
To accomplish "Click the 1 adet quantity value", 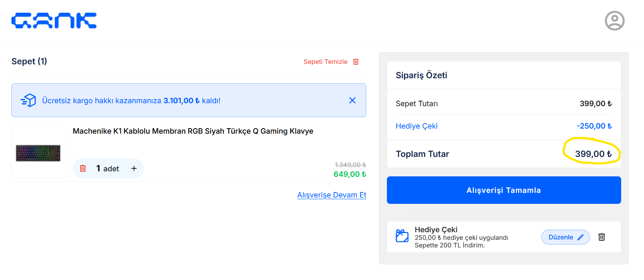I will pos(107,168).
